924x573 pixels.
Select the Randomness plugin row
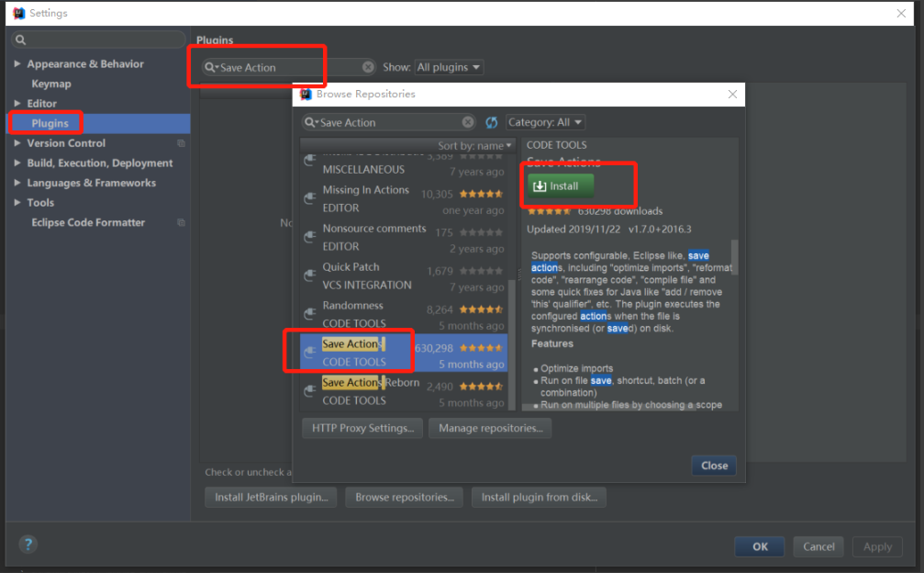(404, 314)
